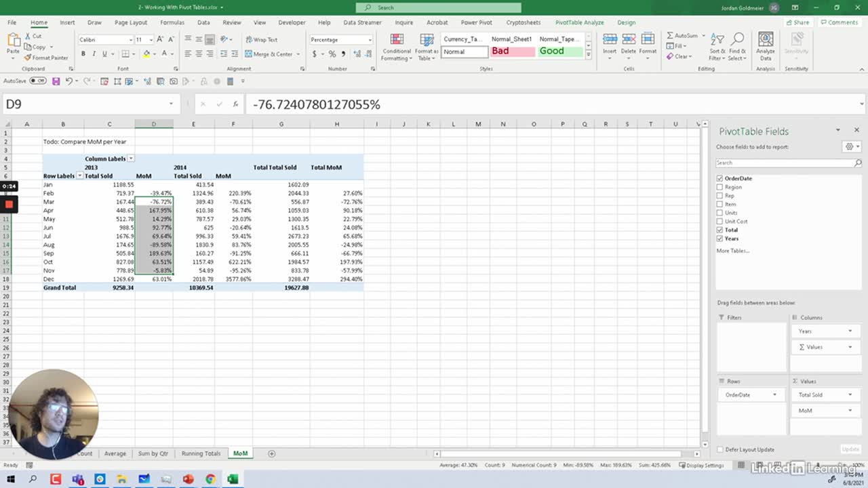Save workbook with purple disk icon
The width and height of the screenshot is (868, 488).
[56, 81]
